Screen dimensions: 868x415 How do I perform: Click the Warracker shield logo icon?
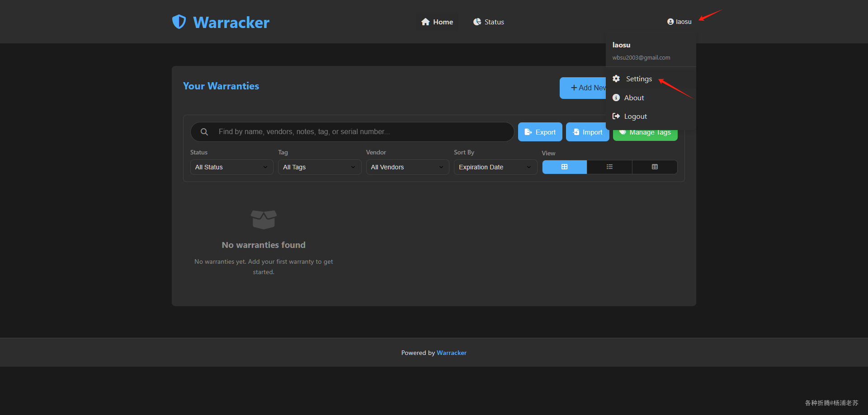click(179, 22)
